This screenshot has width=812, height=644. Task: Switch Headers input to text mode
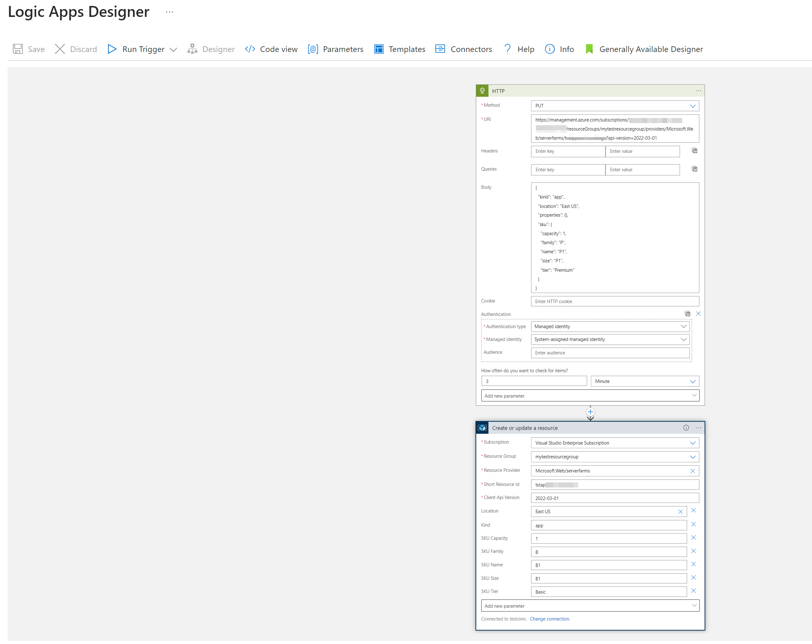point(694,151)
